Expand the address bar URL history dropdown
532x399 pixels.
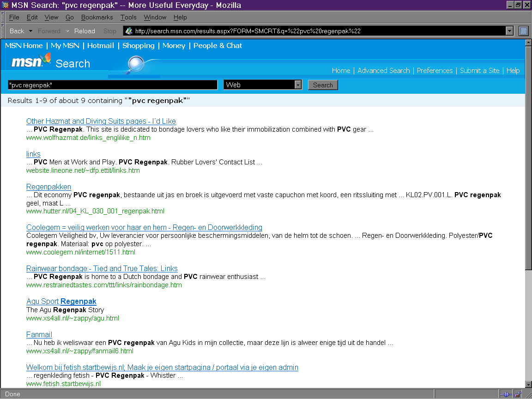[509, 31]
